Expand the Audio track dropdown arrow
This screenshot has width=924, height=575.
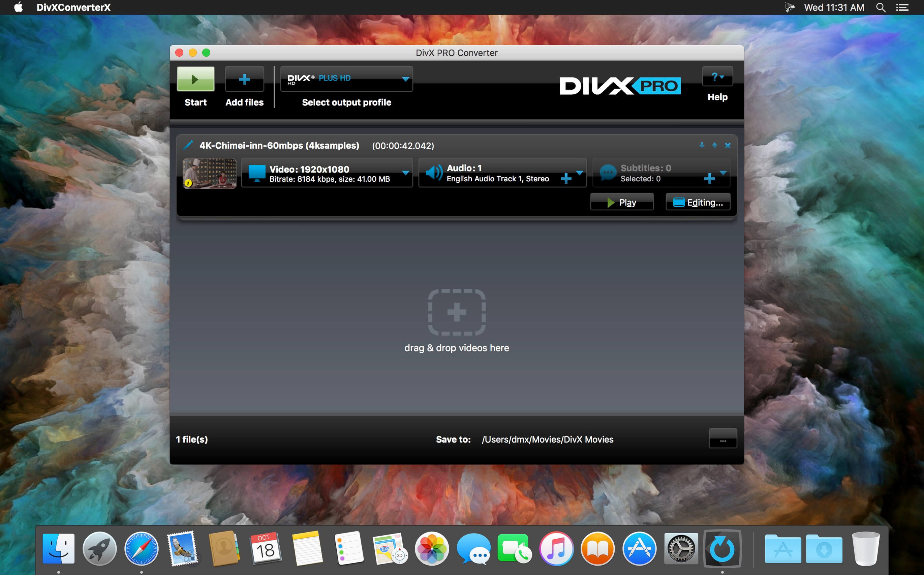tap(580, 173)
